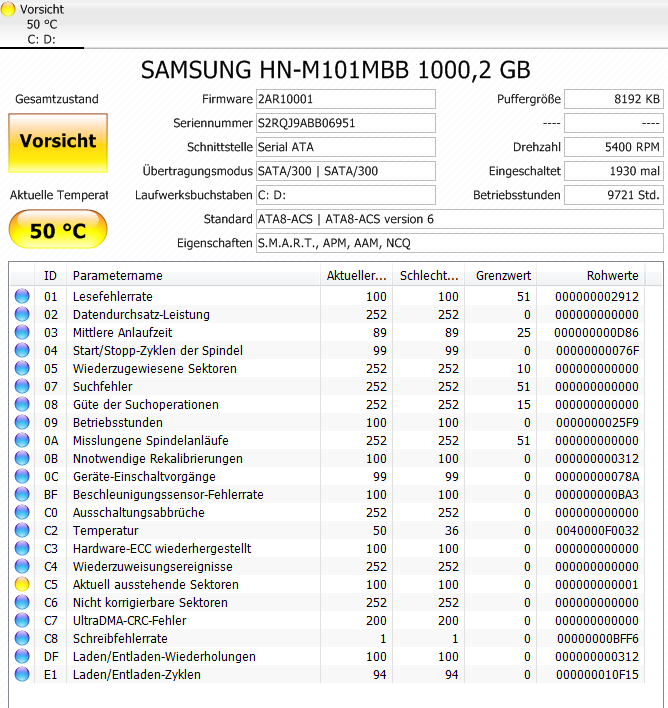
Task: Click the status icon for Nicht korrigierbare Sektoren
Action: pyautogui.click(x=22, y=602)
